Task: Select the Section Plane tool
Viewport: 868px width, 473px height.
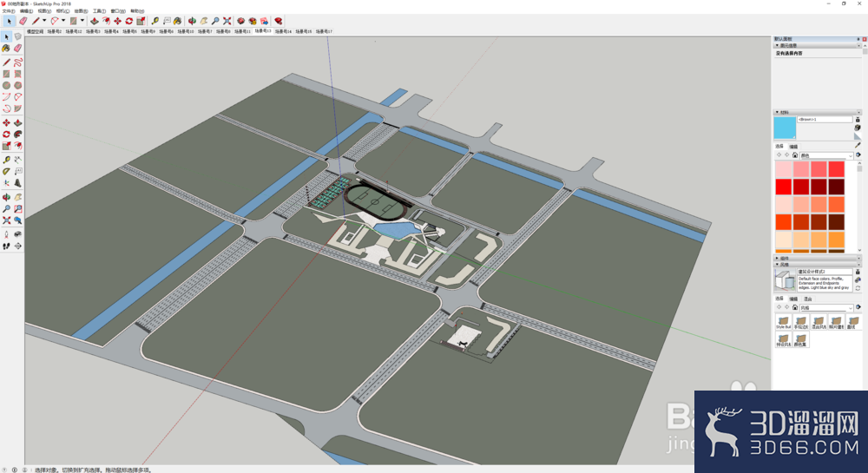Action: coord(17,246)
